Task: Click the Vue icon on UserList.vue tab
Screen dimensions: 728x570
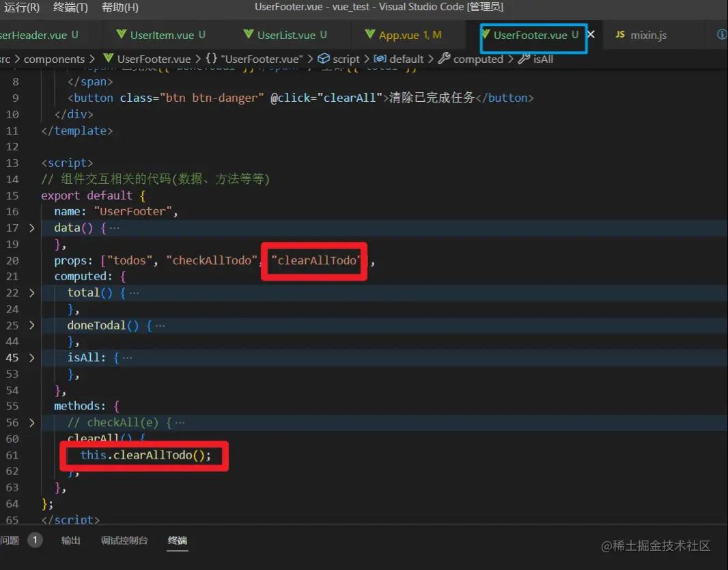Action: [x=249, y=34]
